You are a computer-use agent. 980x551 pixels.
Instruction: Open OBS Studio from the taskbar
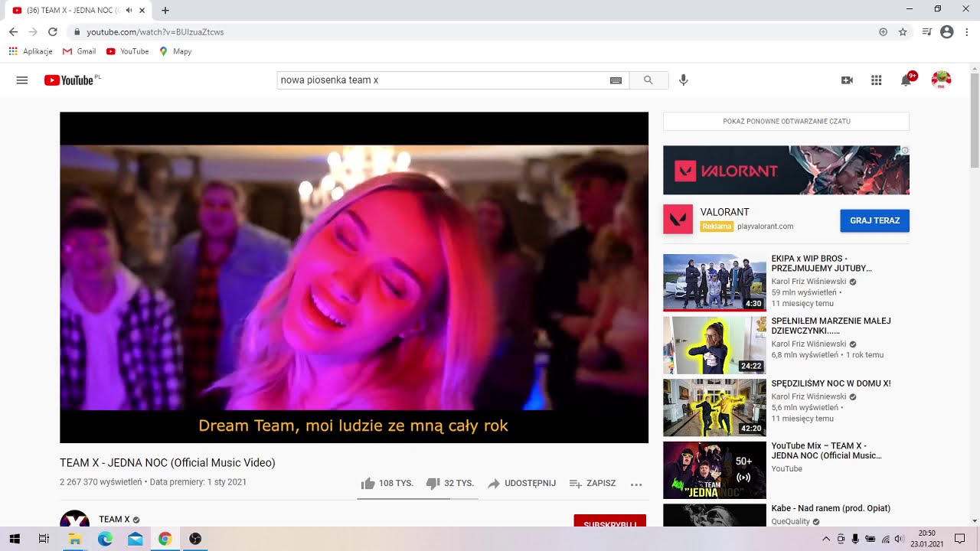[195, 539]
